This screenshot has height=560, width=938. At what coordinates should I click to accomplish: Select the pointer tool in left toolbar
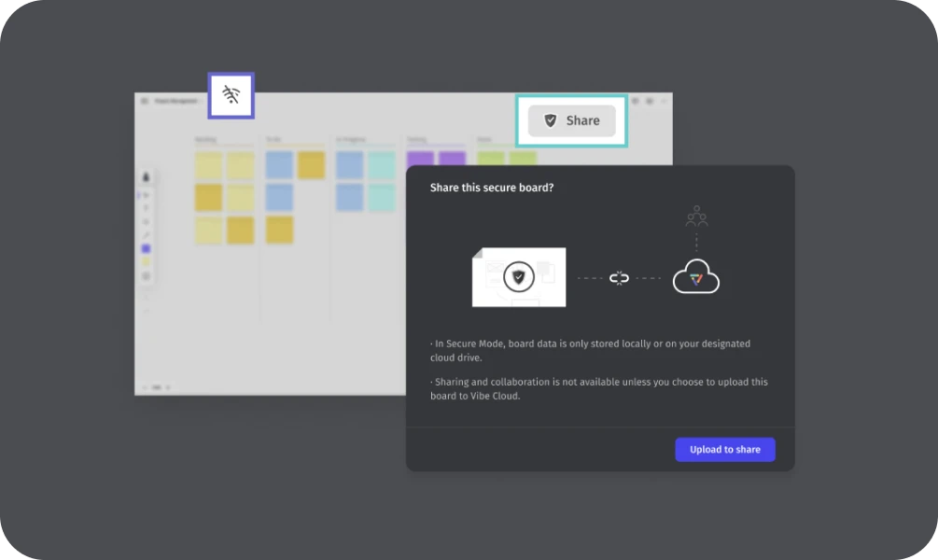pos(146,195)
